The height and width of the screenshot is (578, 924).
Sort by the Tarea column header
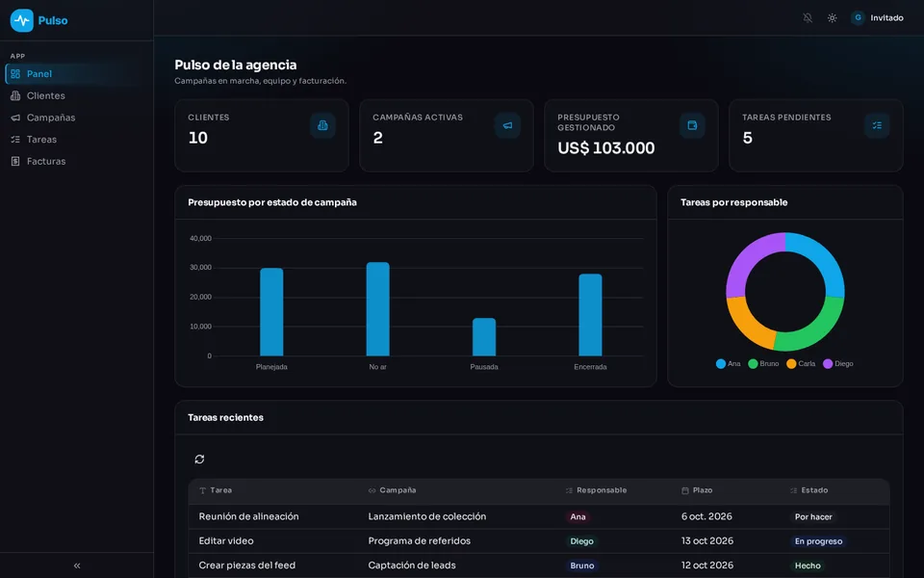coord(216,490)
